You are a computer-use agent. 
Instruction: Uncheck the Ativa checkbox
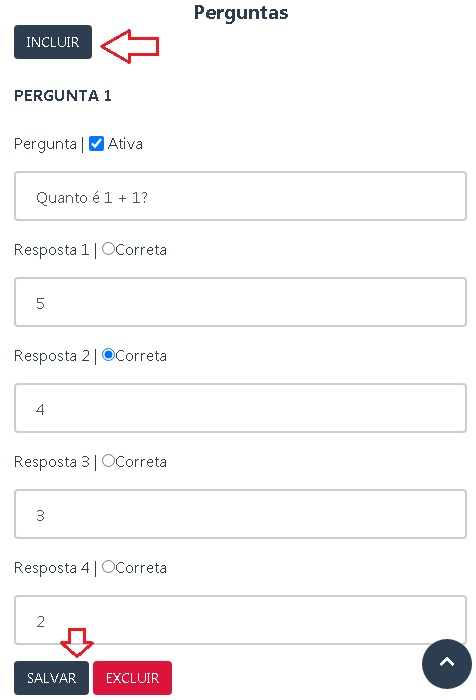click(x=96, y=144)
